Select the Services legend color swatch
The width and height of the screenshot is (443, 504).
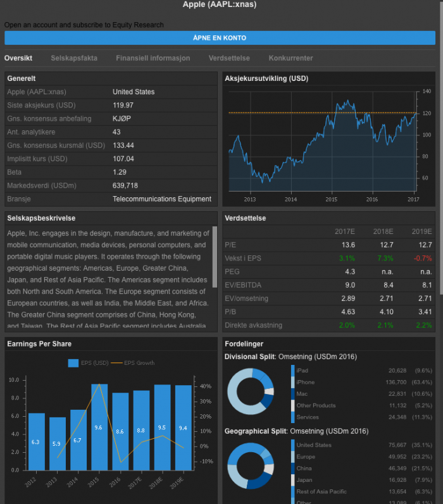pos(293,417)
